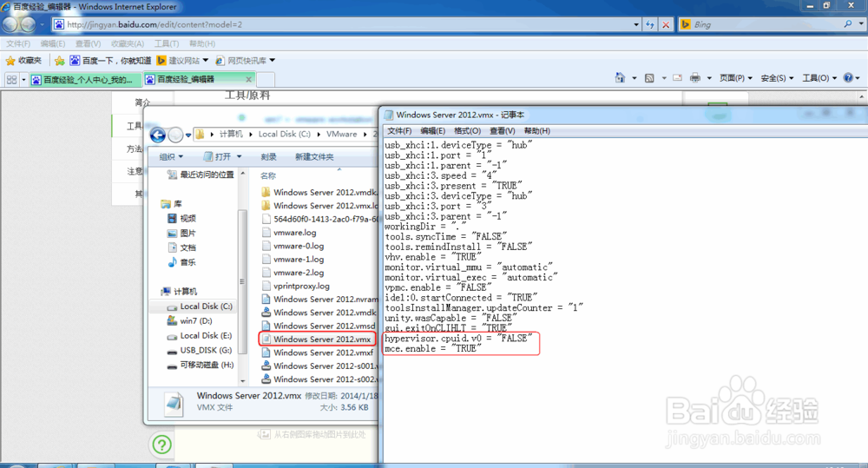Open the Favorites star button

[23, 61]
